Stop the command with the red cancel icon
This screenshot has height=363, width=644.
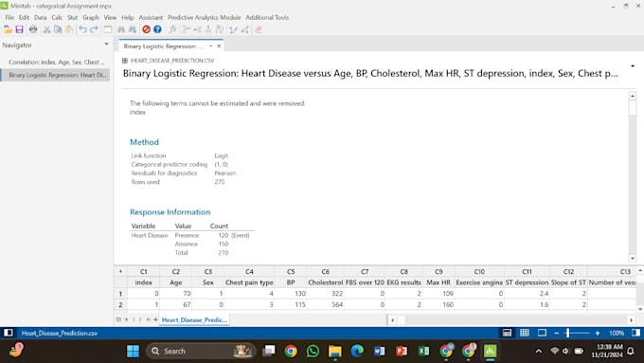146,29
